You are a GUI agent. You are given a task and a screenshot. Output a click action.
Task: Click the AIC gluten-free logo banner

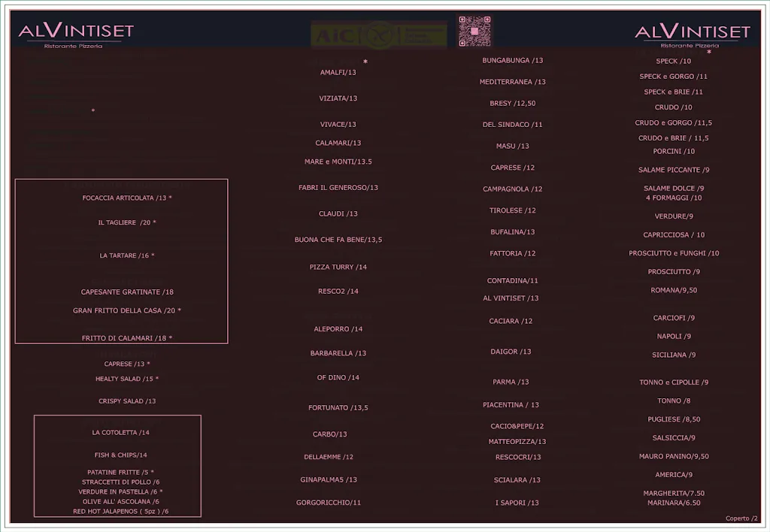(378, 34)
